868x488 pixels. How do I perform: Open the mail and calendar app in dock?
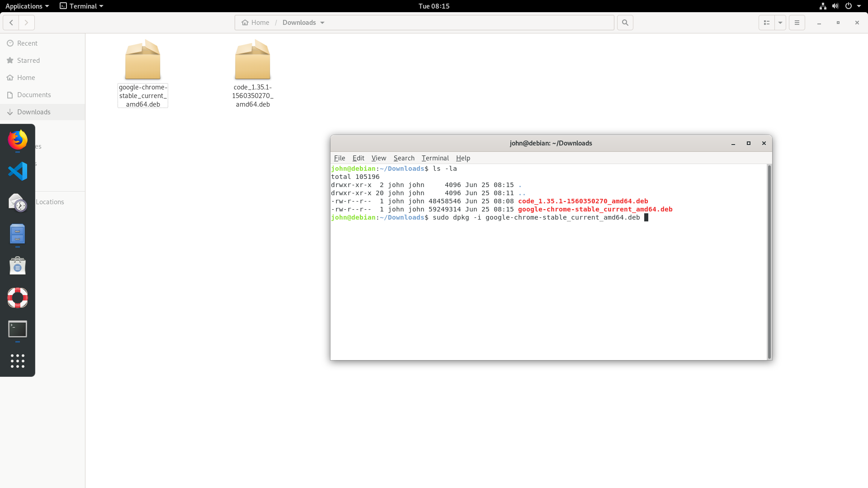point(18,202)
